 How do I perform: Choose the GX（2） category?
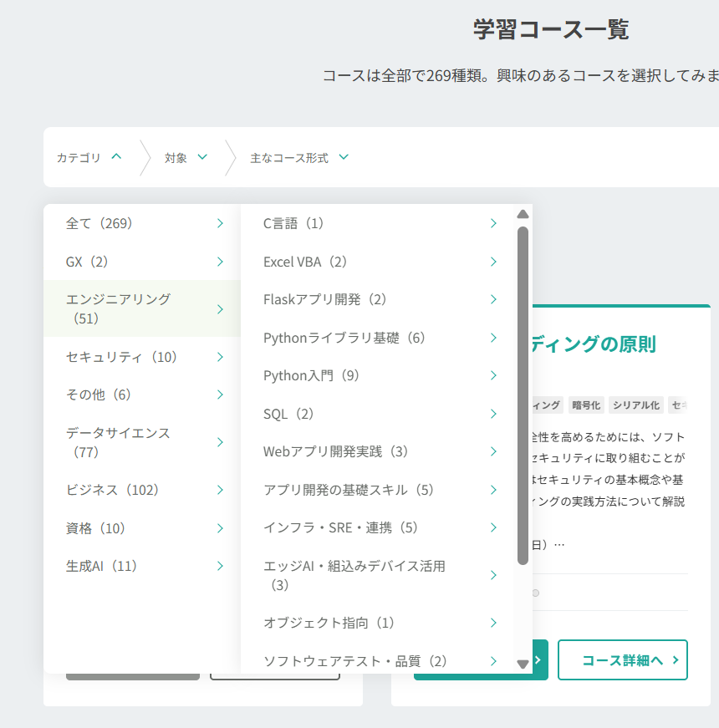coord(88,262)
